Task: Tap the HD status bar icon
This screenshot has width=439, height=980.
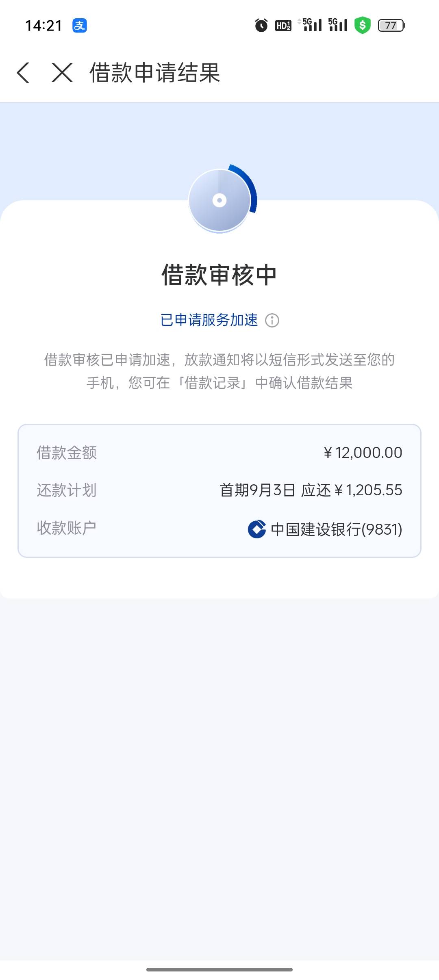Action: [283, 25]
